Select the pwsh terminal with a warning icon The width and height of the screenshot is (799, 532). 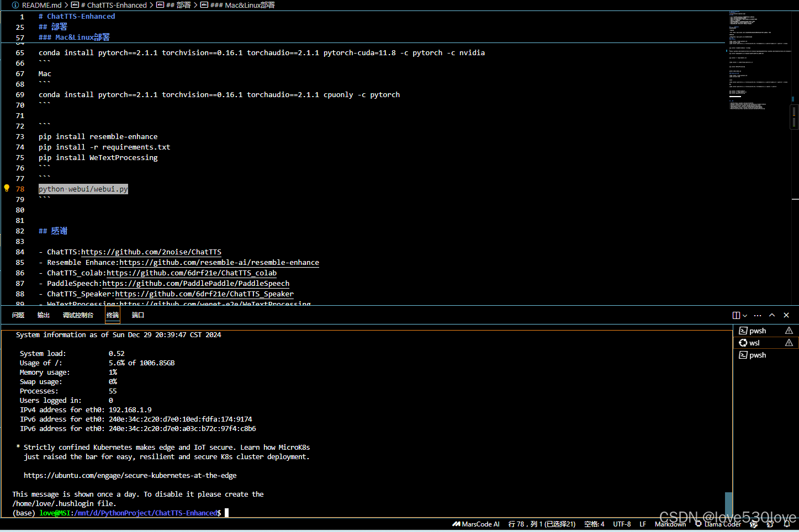[x=766, y=331]
